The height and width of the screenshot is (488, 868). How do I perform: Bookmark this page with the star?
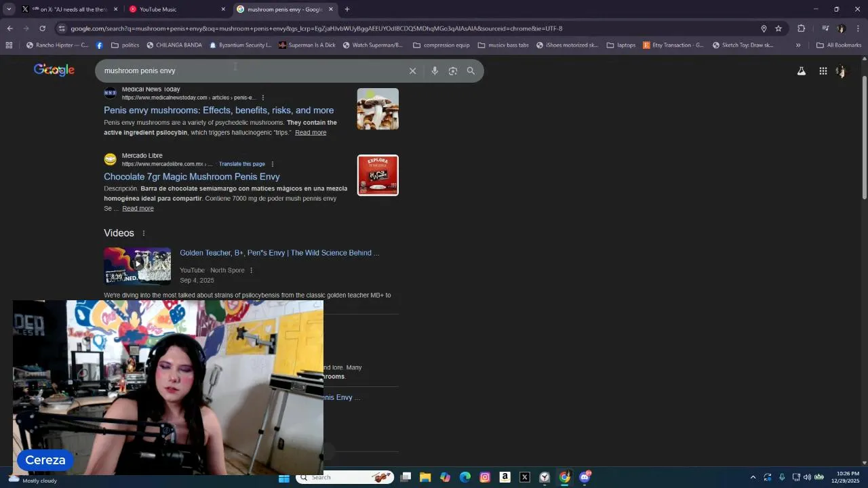click(x=778, y=28)
